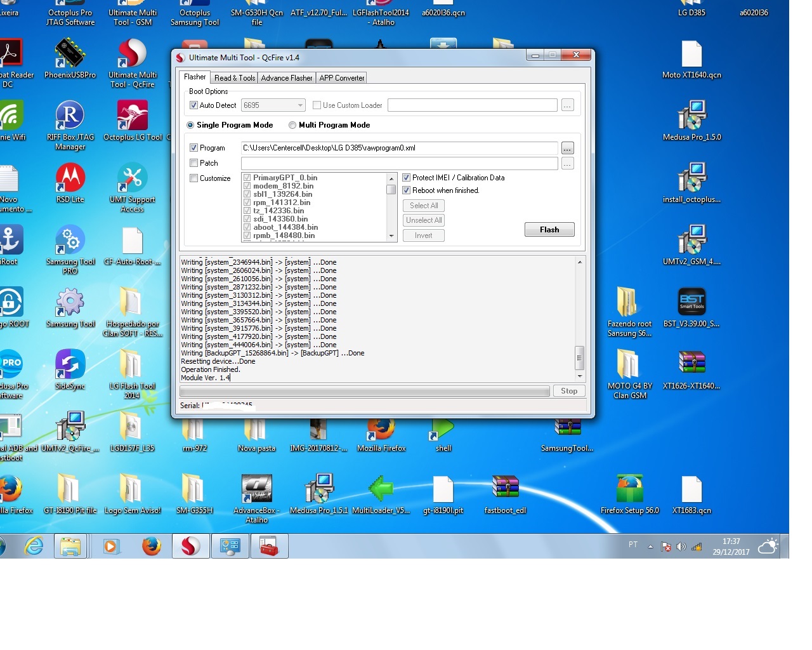Viewport: 812px width, 650px height.
Task: Open MOTO G4 BY Clan GSM folder
Action: pos(629,374)
